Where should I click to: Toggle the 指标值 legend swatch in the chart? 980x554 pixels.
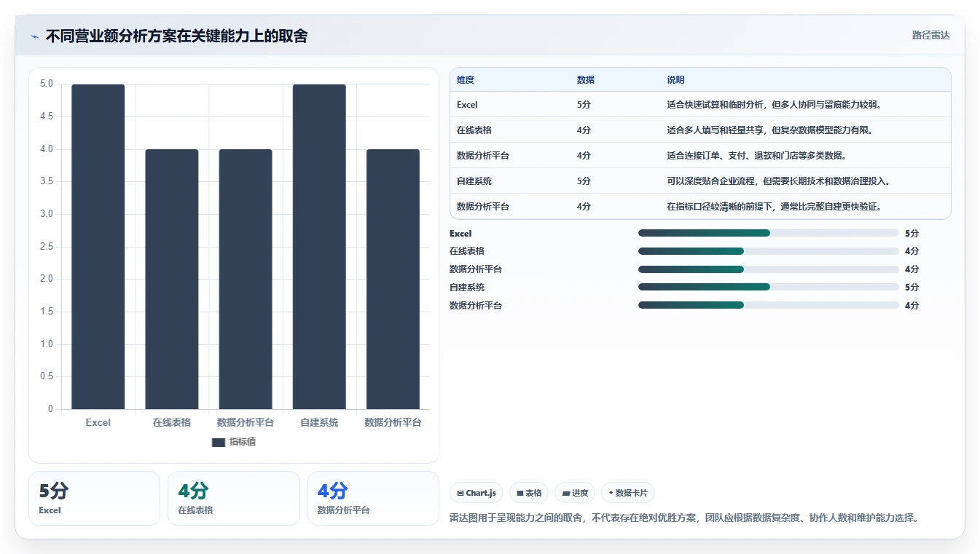pyautogui.click(x=218, y=442)
